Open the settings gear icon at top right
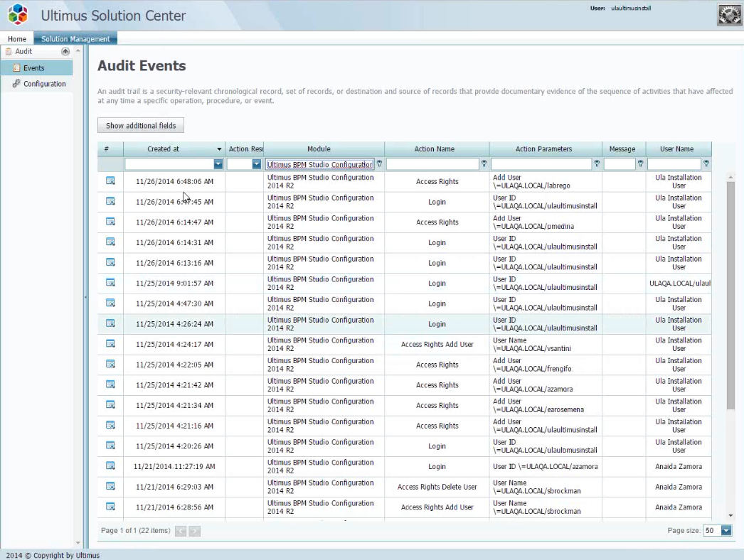Screen dimensions: 744x560 729,15
